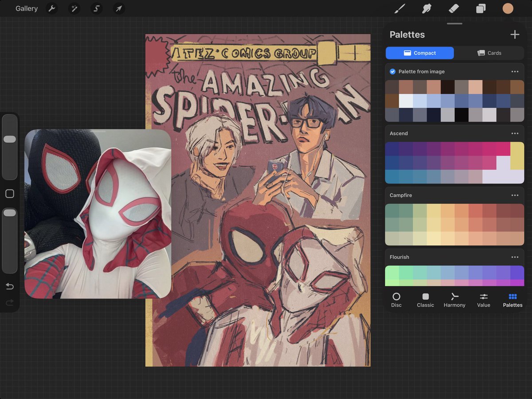Activate the Transform arrow tool
This screenshot has height=399, width=532.
tap(118, 8)
